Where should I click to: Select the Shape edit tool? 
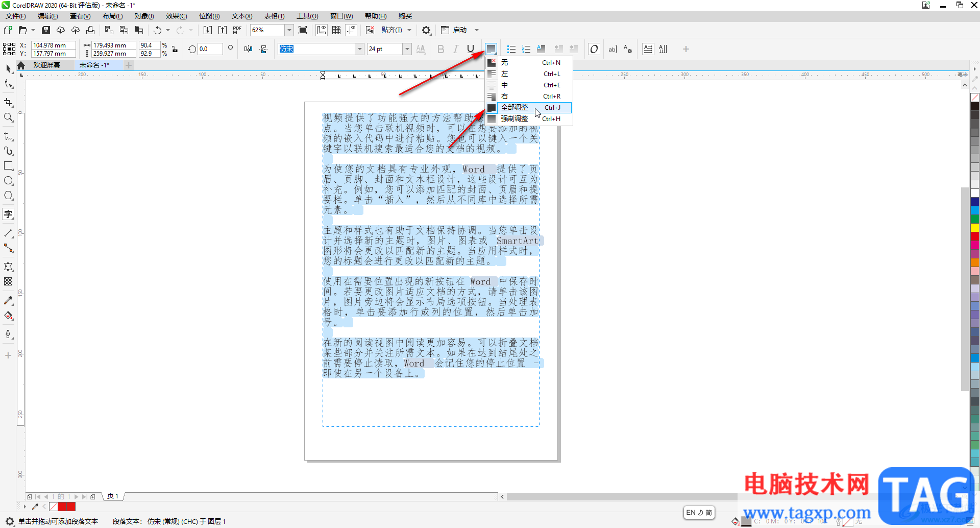tap(8, 84)
